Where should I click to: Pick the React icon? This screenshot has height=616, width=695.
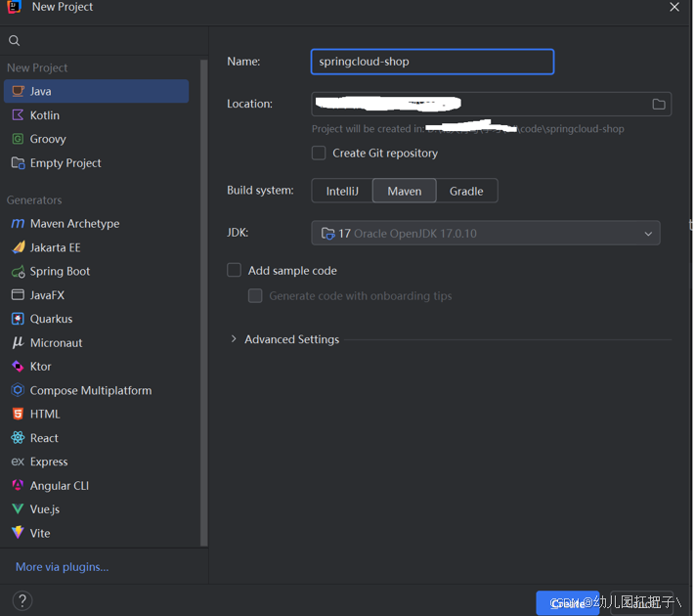tap(18, 438)
